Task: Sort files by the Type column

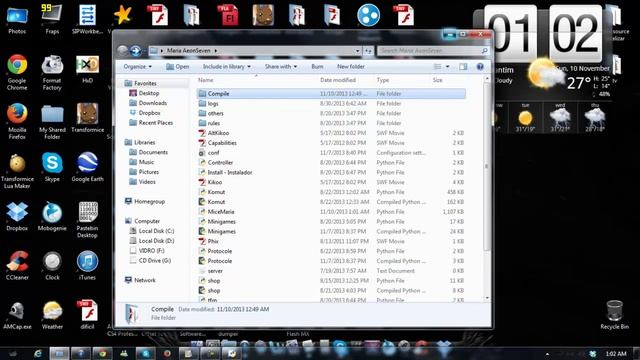Action: coord(382,80)
